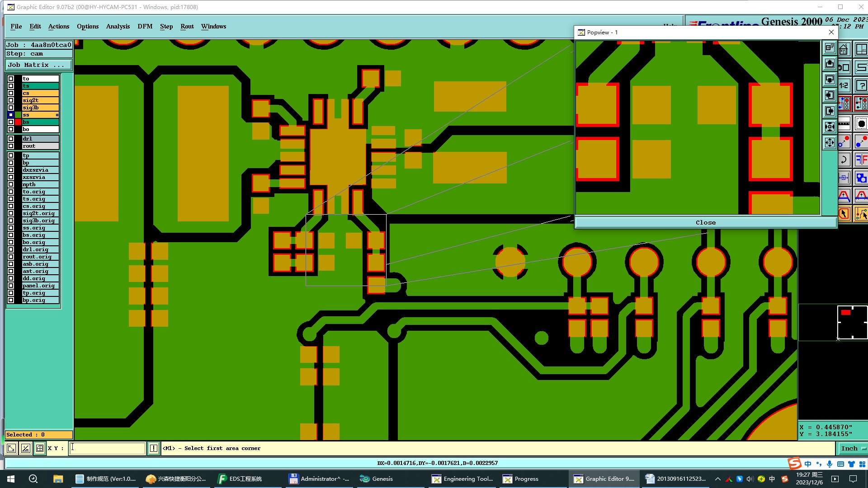Click the X Y coordinate input field
This screenshot has width=868, height=488.
107,448
